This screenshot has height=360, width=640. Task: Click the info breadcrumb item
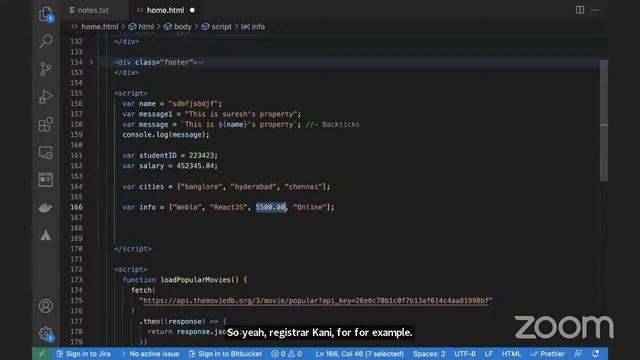(258, 27)
